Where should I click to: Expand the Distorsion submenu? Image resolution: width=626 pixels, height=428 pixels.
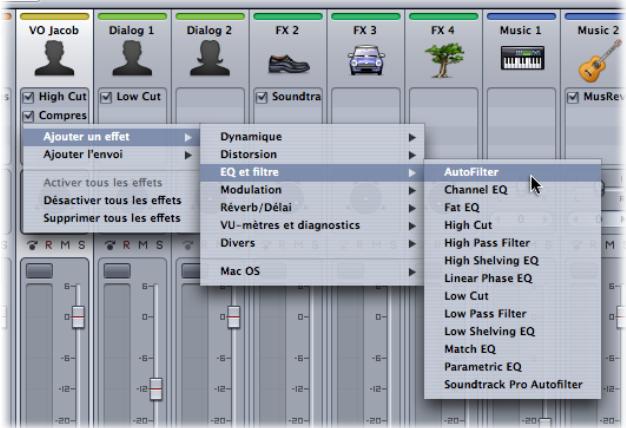coord(312,155)
